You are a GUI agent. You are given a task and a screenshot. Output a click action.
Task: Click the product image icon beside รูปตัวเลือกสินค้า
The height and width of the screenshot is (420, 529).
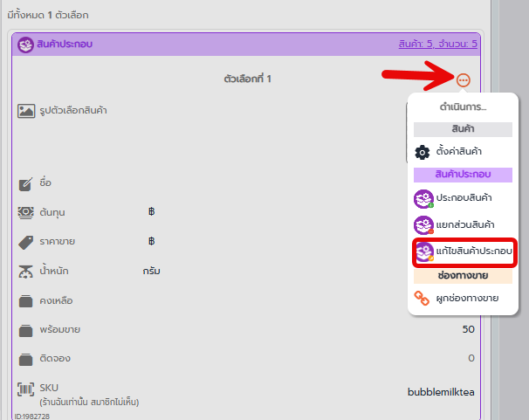point(26,111)
